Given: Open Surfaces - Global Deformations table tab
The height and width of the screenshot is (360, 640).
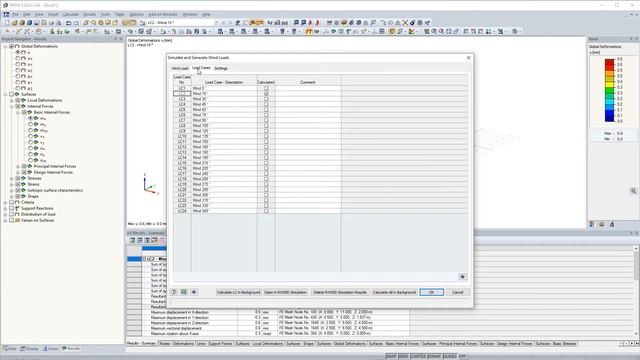Looking at the screenshot, I should point(342,344).
